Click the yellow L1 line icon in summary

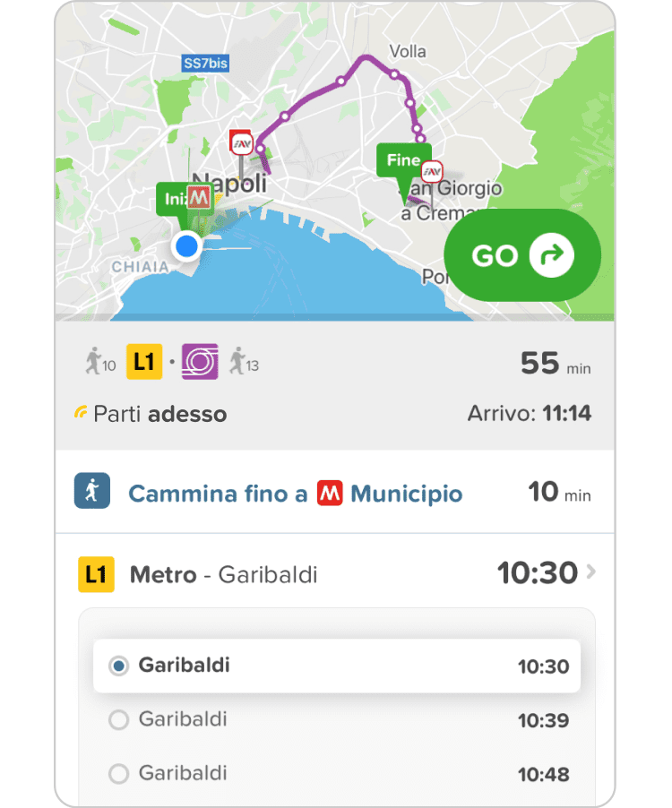144,362
